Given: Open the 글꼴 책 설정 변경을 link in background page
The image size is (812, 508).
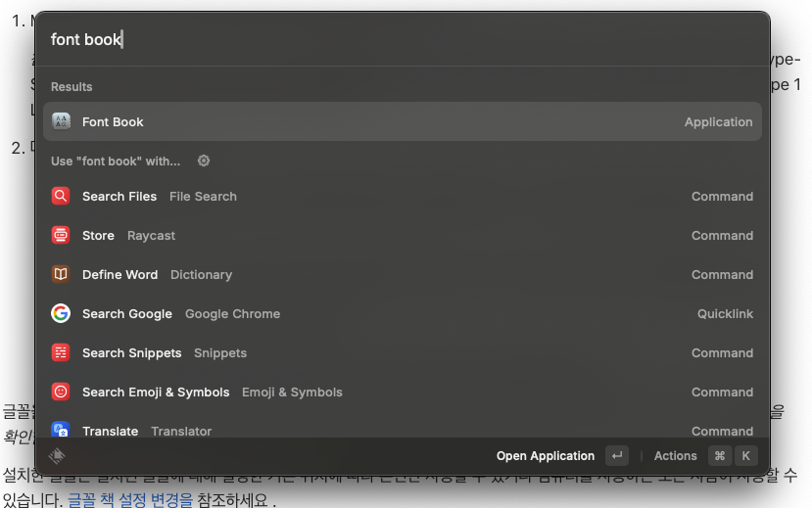Looking at the screenshot, I should pyautogui.click(x=130, y=500).
